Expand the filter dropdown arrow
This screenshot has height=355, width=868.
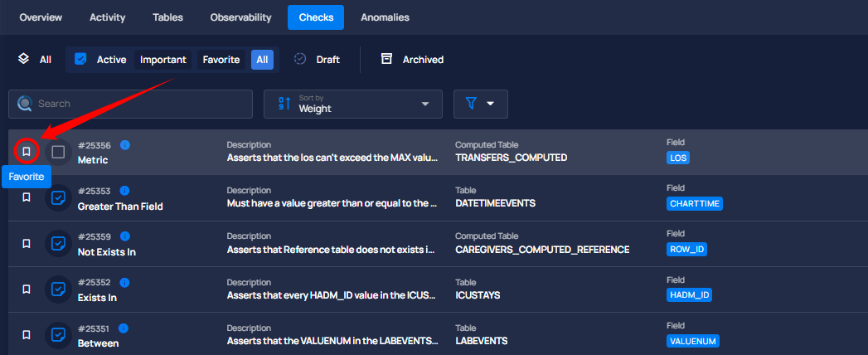490,105
